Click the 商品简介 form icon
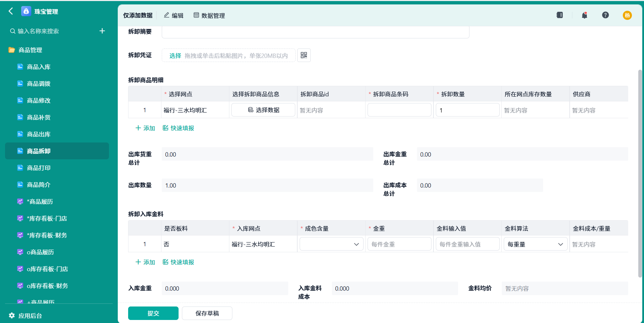This screenshot has width=644, height=323. [20, 185]
